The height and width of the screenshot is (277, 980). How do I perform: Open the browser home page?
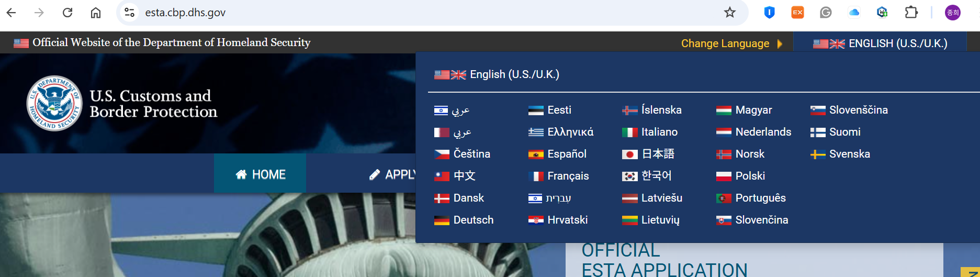96,13
